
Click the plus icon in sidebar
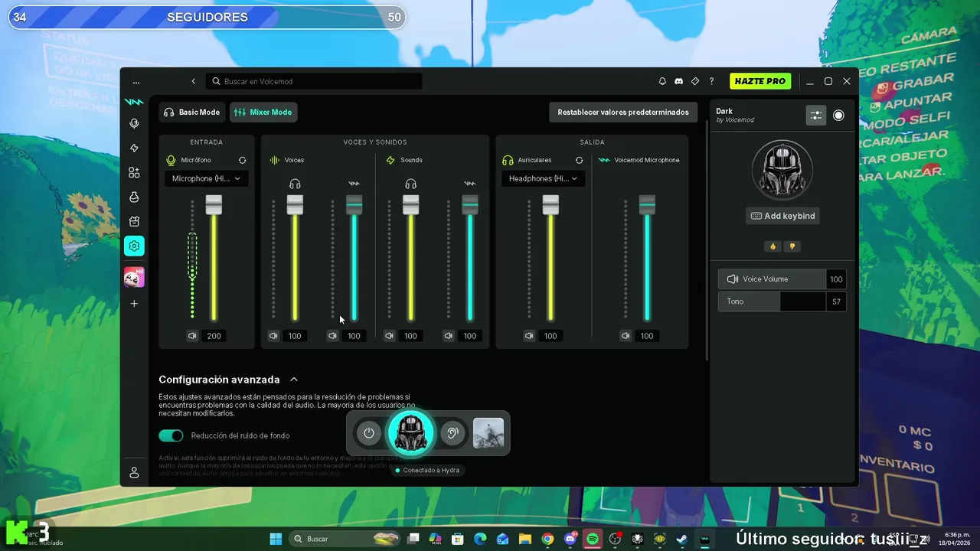134,304
